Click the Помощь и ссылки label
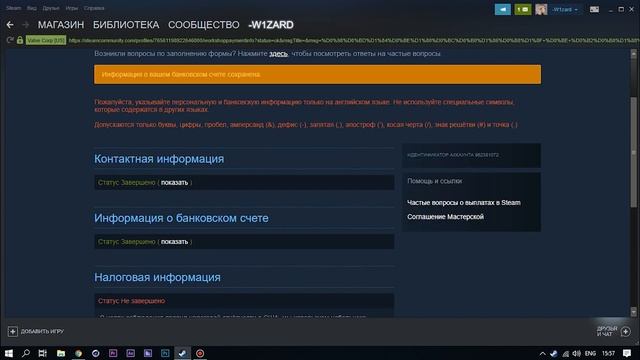This screenshot has height=360, width=640. [434, 181]
